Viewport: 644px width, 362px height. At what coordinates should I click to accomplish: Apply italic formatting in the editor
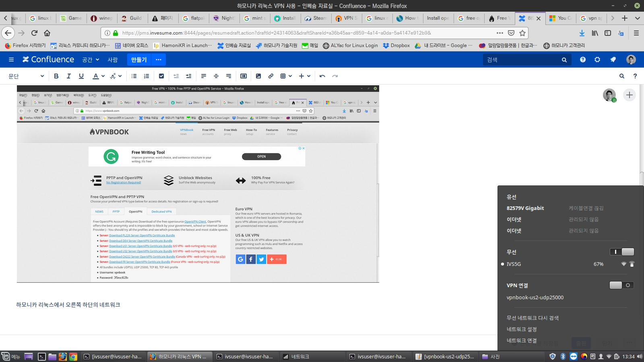(x=69, y=76)
